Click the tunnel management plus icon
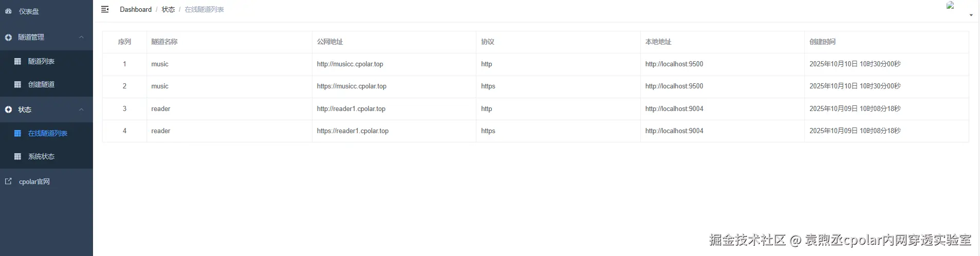 click(x=8, y=38)
